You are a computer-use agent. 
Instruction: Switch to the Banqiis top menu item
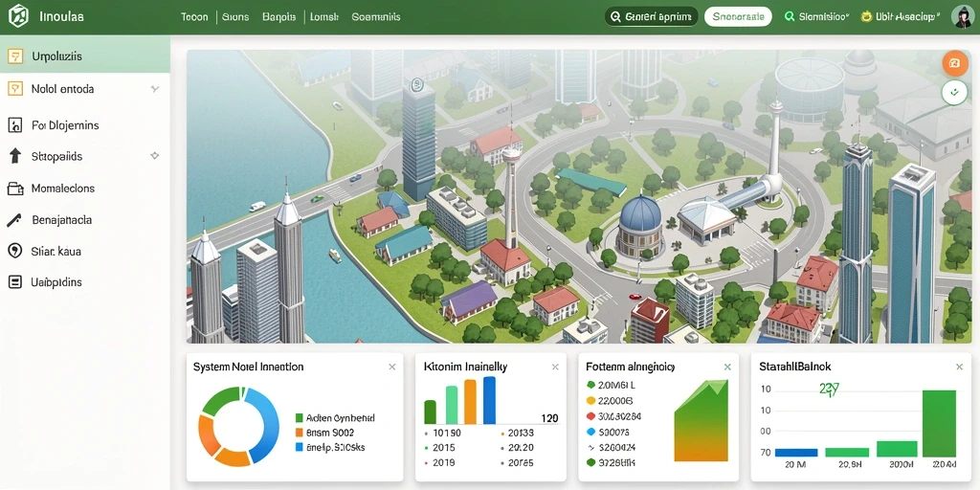tap(278, 17)
